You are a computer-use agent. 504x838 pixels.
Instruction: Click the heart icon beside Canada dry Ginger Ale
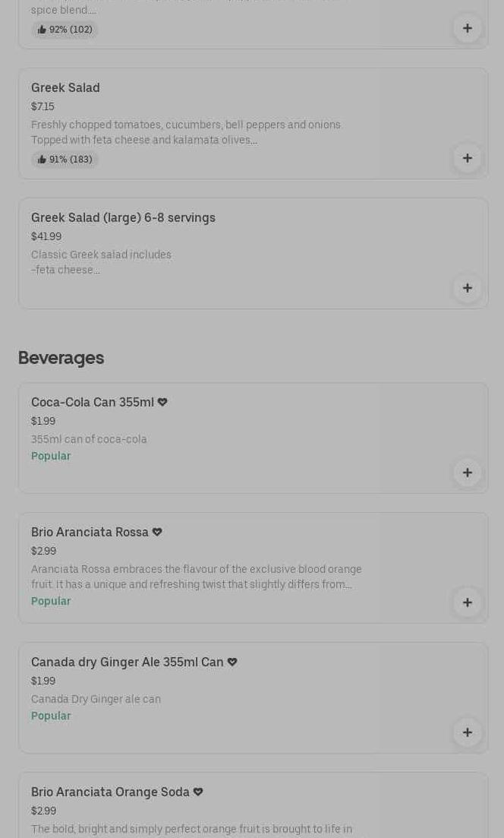(x=232, y=662)
